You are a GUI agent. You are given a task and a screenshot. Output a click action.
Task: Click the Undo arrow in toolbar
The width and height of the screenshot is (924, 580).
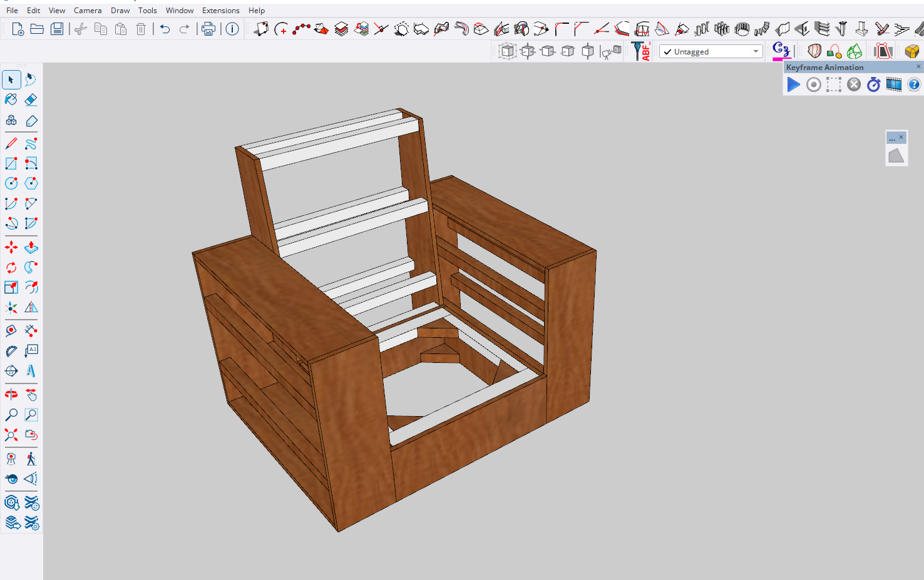click(165, 29)
